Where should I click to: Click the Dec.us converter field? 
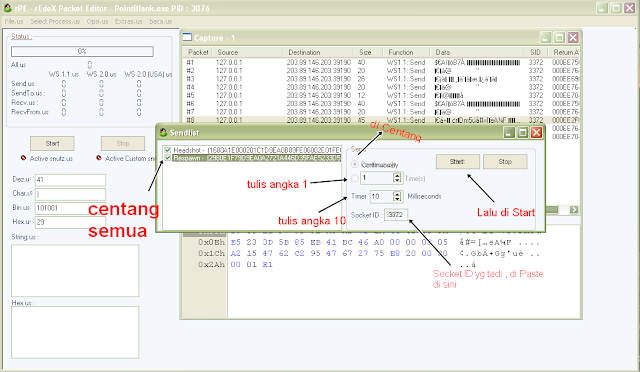click(70, 180)
